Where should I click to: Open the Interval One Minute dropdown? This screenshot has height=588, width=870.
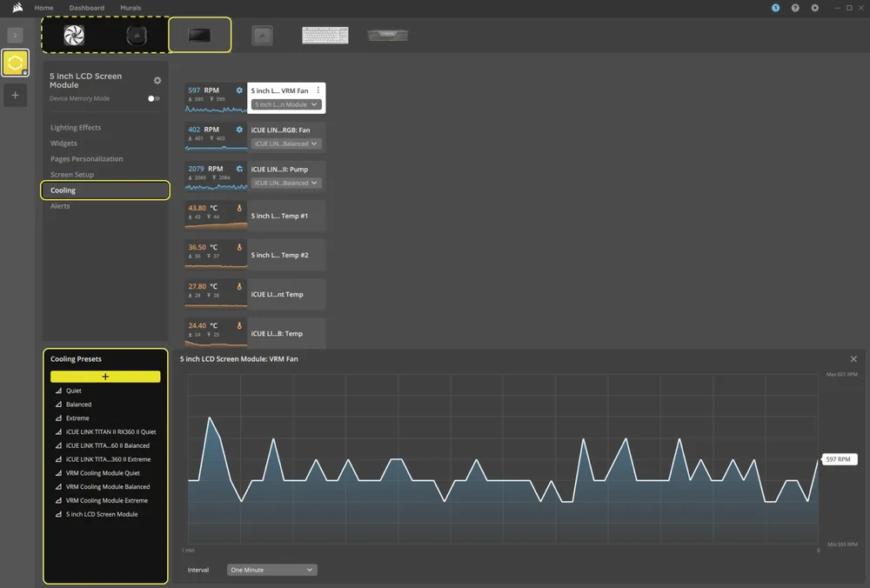click(x=271, y=570)
